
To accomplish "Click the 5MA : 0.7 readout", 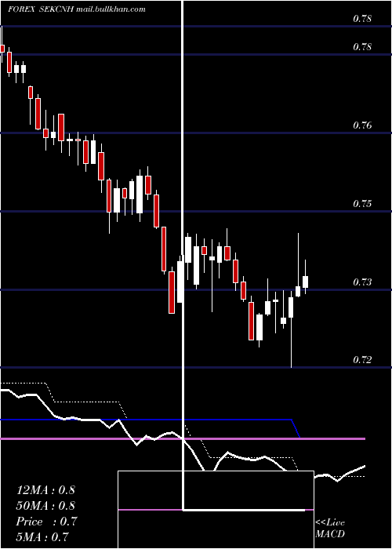I will tap(42, 536).
